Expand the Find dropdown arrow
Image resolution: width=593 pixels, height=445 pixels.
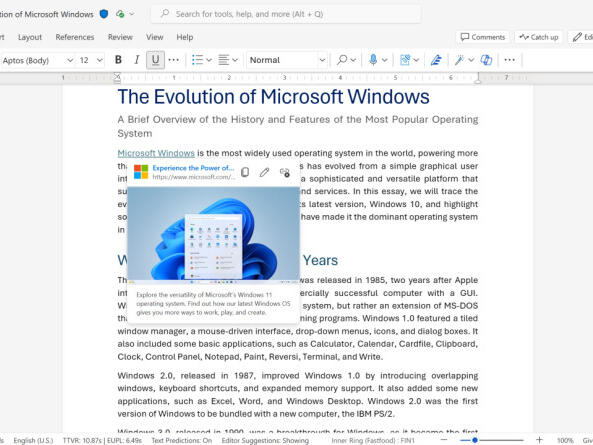(x=353, y=60)
